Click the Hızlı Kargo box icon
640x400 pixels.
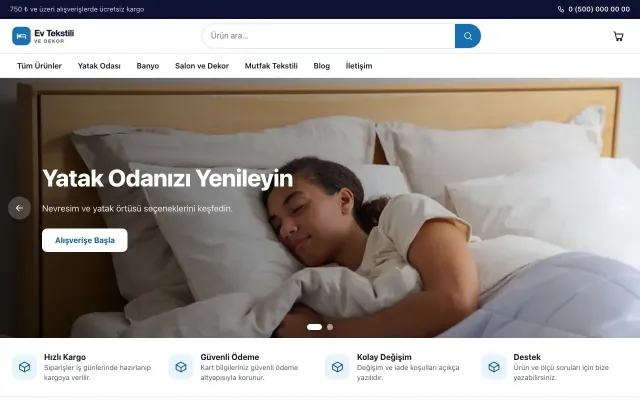pos(24,367)
